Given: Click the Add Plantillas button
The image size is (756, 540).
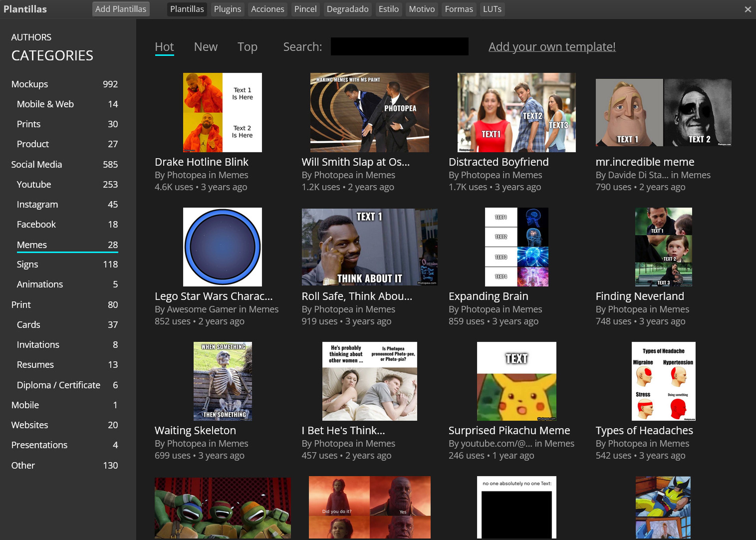Looking at the screenshot, I should pos(121,9).
